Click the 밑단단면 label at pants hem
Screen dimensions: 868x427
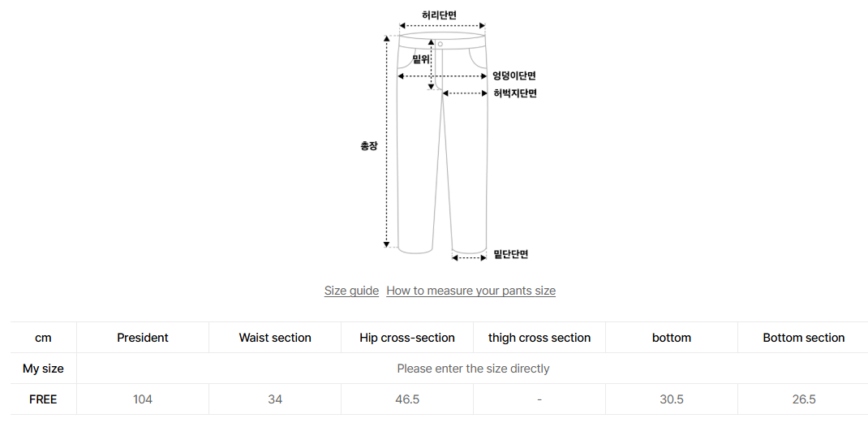[x=511, y=255]
